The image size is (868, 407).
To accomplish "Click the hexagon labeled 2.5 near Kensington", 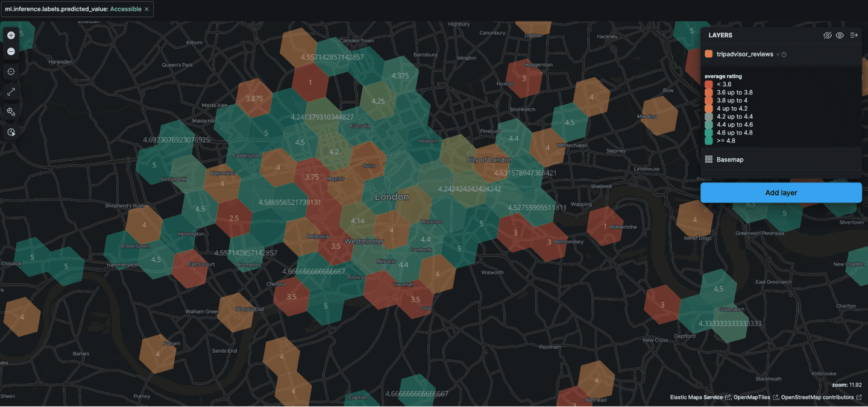I will point(234,218).
